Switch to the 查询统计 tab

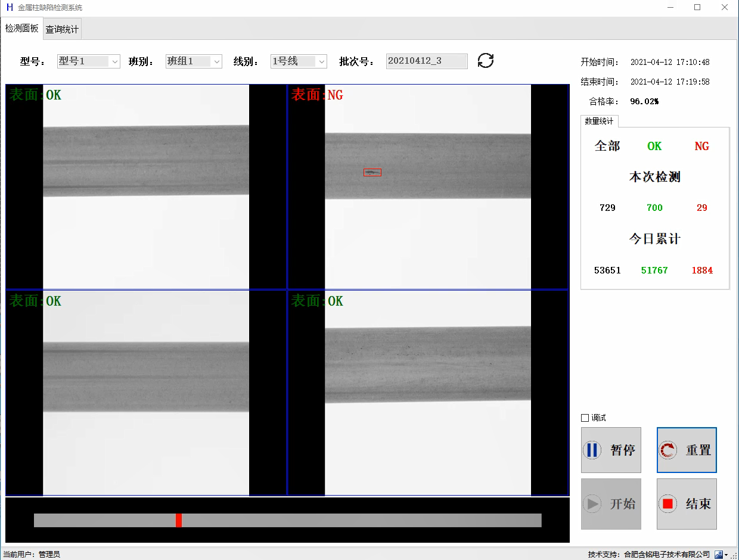tap(62, 29)
